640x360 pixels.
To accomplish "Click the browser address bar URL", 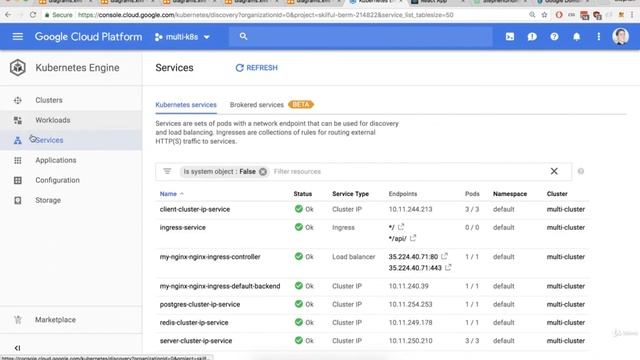I will tap(265, 15).
